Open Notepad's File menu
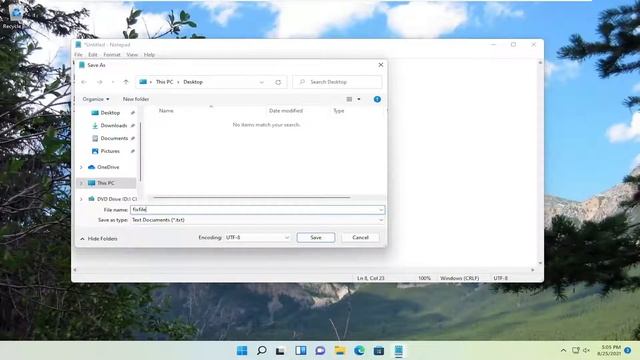This screenshot has height=360, width=640. click(78, 55)
